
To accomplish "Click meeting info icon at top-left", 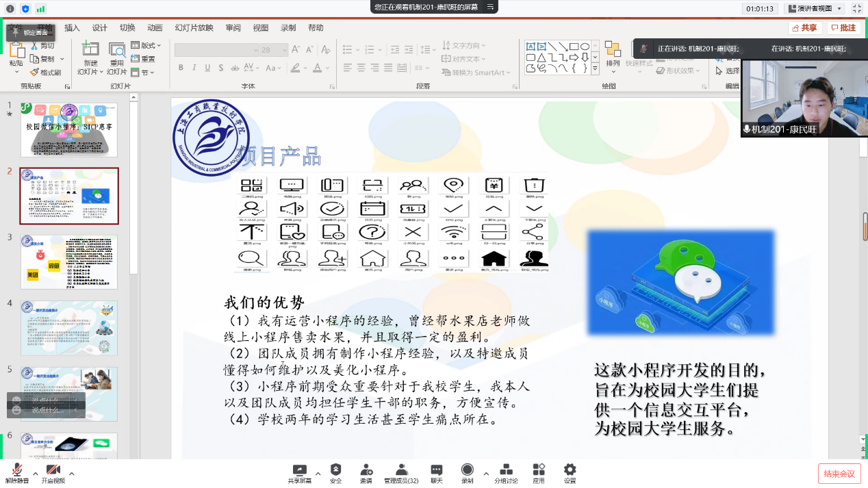I will [10, 8].
